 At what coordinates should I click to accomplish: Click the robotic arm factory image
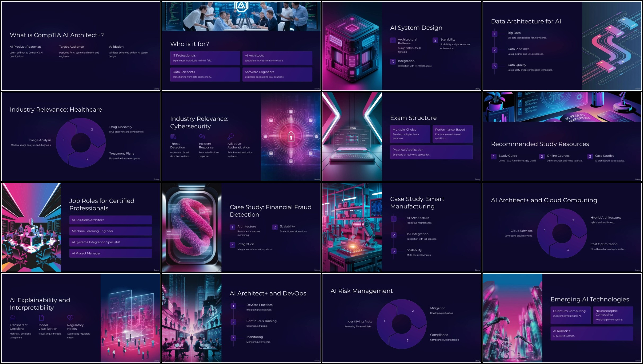click(x=352, y=227)
